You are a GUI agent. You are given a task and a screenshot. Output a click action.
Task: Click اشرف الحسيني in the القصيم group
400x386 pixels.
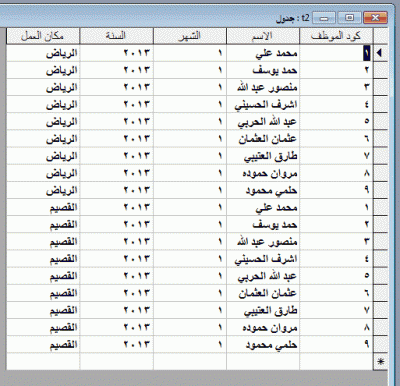(x=263, y=259)
